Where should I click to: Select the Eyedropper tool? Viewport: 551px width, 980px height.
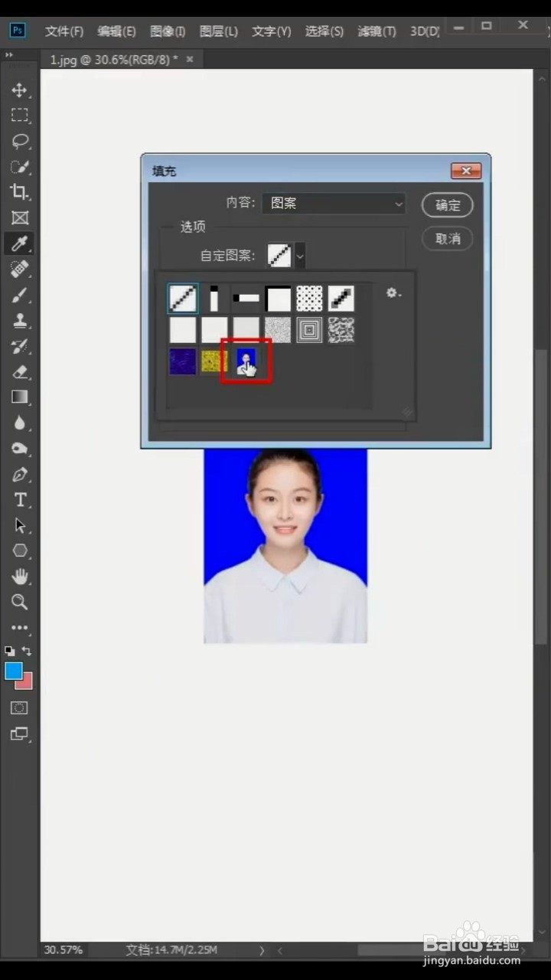(x=19, y=243)
